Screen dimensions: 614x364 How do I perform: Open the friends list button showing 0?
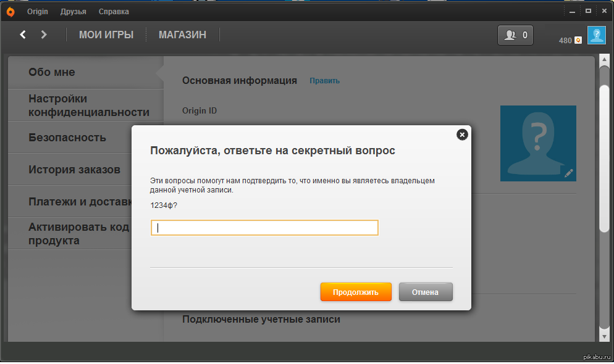pos(515,35)
